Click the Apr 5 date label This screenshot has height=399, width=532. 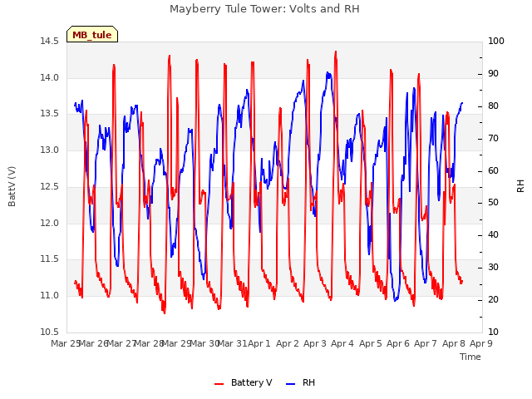(371, 343)
